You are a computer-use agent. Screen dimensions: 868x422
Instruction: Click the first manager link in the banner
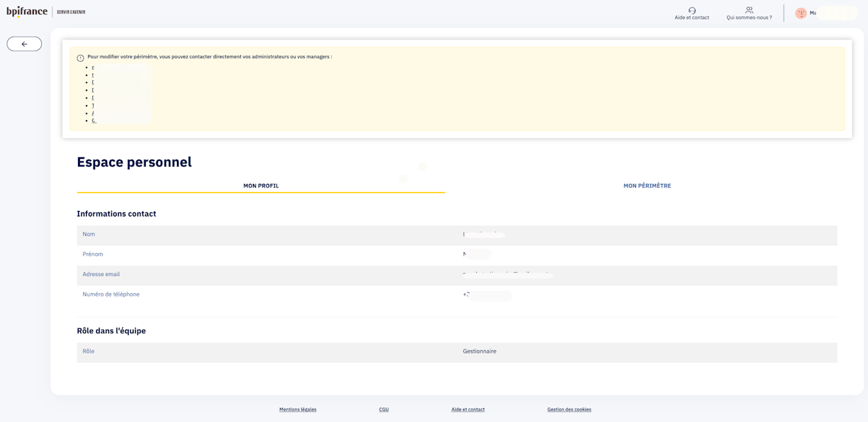click(94, 68)
